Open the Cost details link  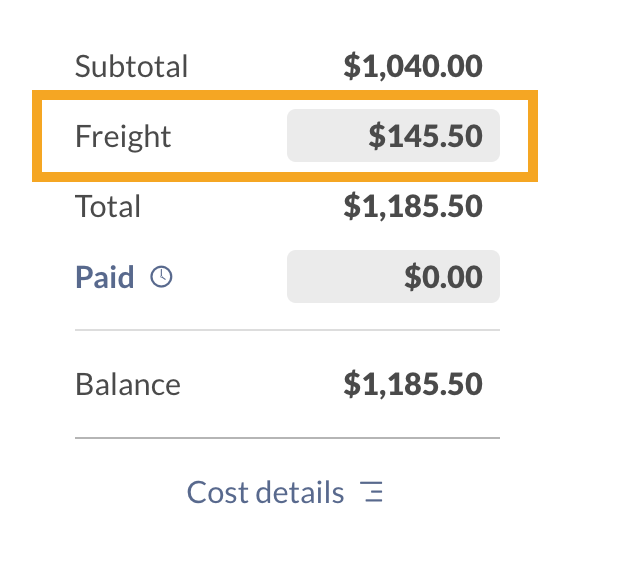[x=265, y=492]
